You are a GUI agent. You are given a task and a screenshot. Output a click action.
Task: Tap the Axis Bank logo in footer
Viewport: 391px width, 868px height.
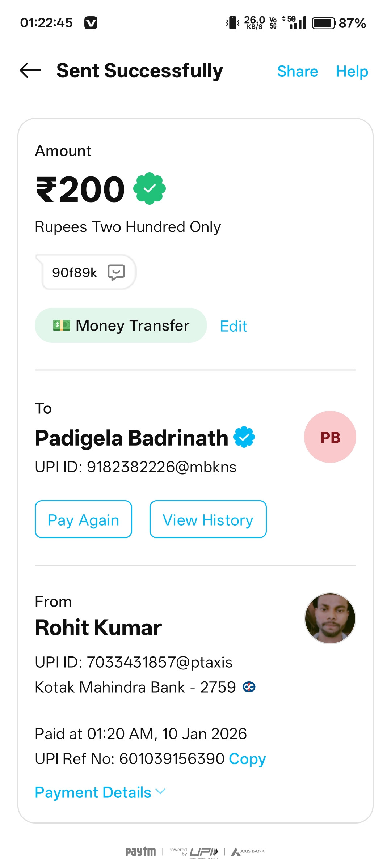pos(248,851)
